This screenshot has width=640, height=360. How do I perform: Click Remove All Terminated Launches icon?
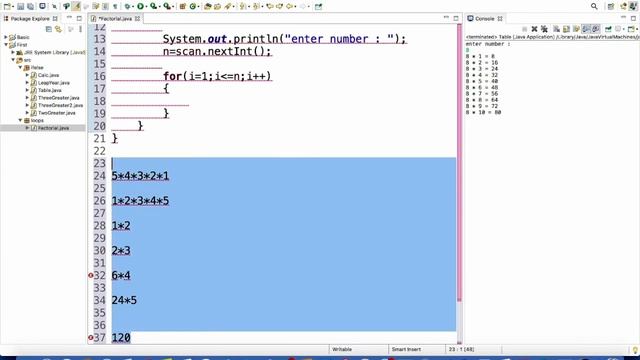click(x=544, y=29)
